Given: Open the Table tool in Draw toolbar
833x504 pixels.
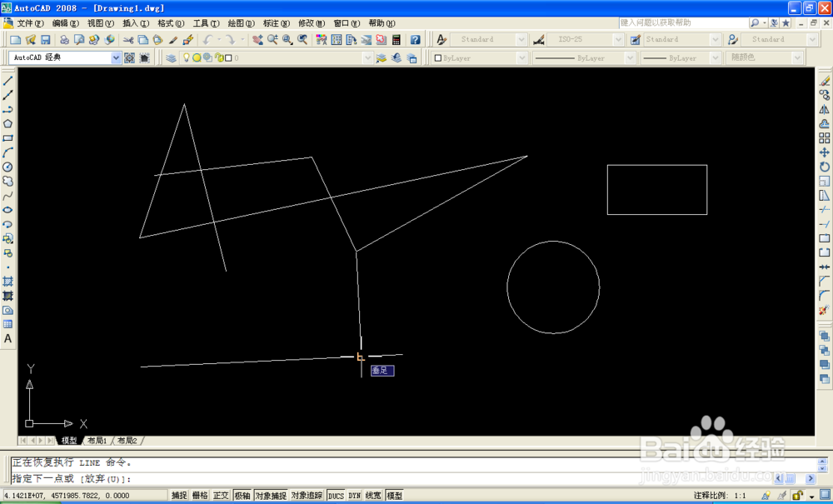Looking at the screenshot, I should [8, 325].
